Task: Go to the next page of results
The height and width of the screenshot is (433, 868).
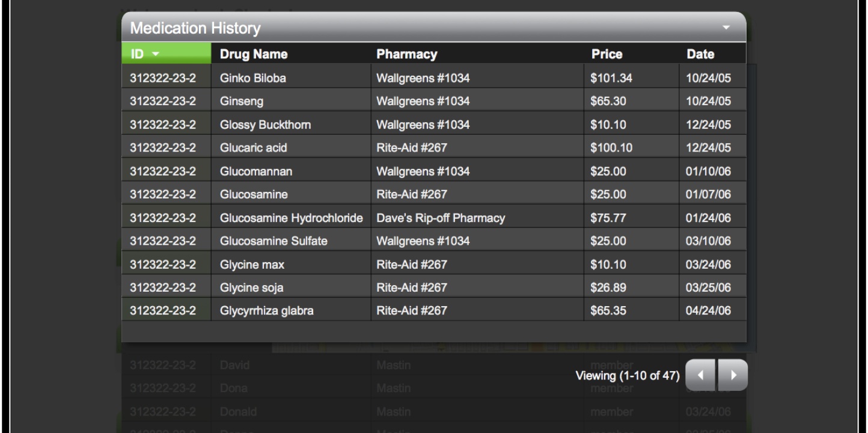Action: pos(732,375)
